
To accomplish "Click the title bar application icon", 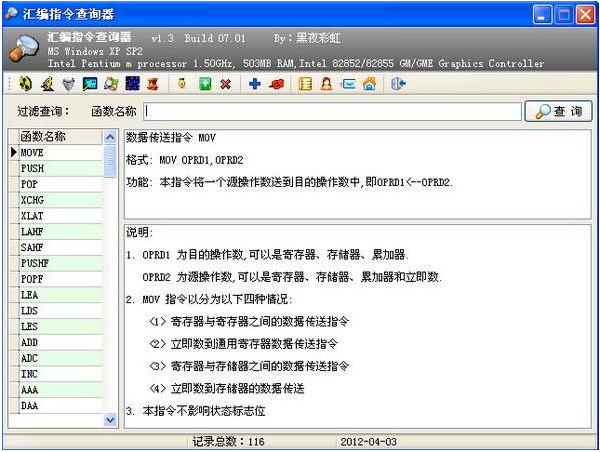I will [11, 14].
